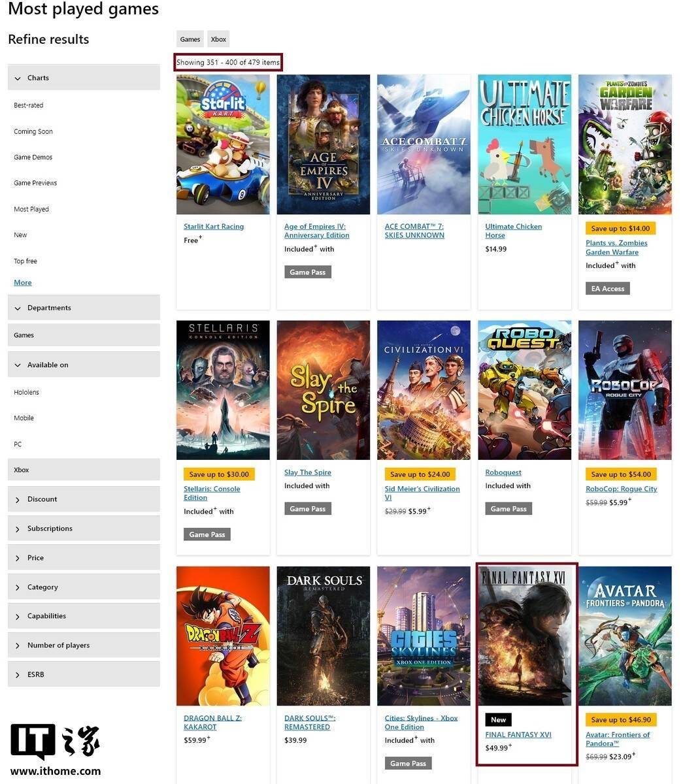Filter availability by PC
This screenshot has height=784, width=683.
(18, 444)
